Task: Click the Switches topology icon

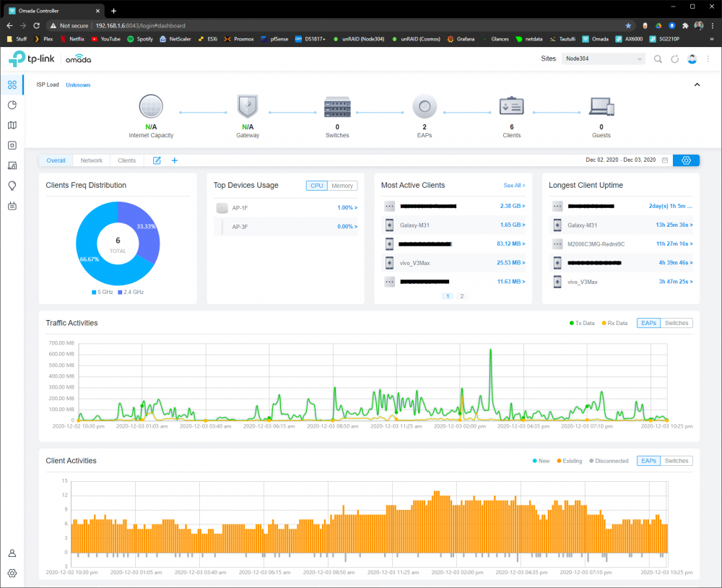Action: 337,107
